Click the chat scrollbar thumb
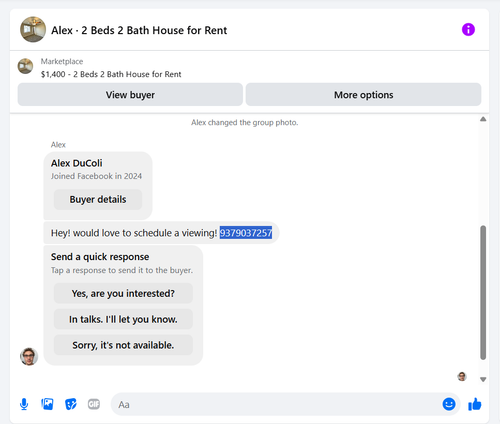This screenshot has width=500, height=424. click(x=483, y=292)
